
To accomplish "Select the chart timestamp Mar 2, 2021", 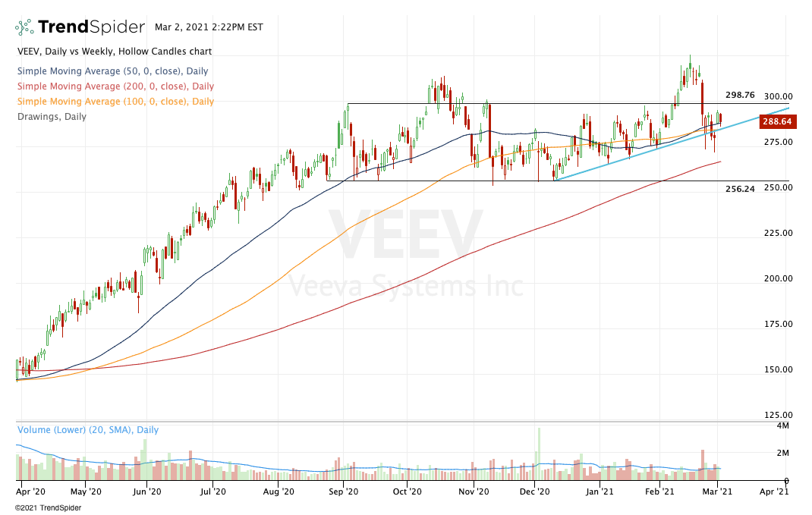I will 209,27.
